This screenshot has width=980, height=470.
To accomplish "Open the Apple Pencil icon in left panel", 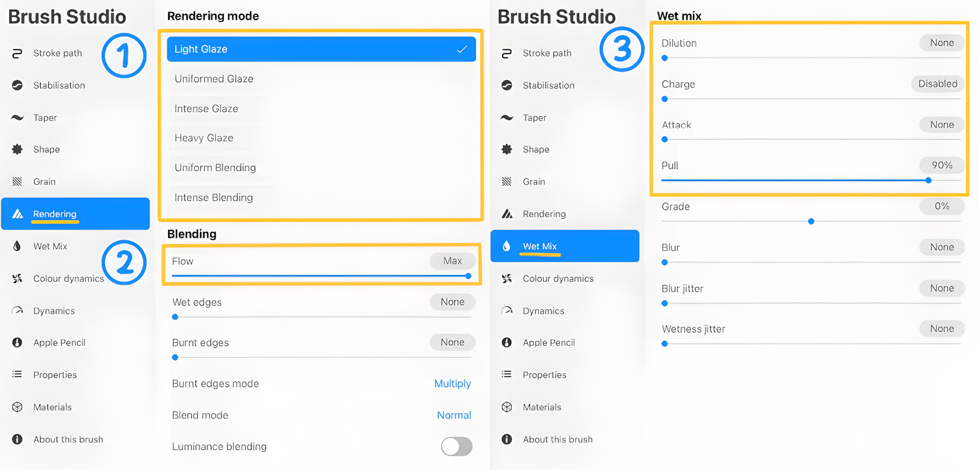I will pyautogui.click(x=17, y=343).
